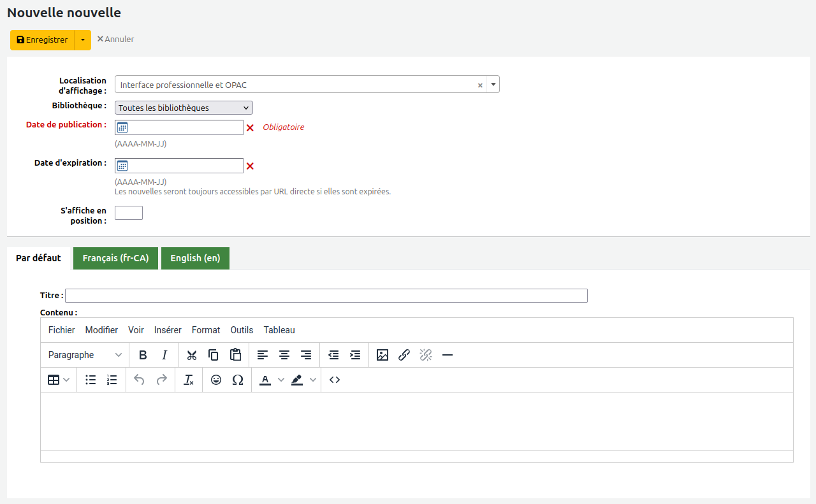Expand the table options chevron
Image resolution: width=816 pixels, height=504 pixels.
coord(66,380)
